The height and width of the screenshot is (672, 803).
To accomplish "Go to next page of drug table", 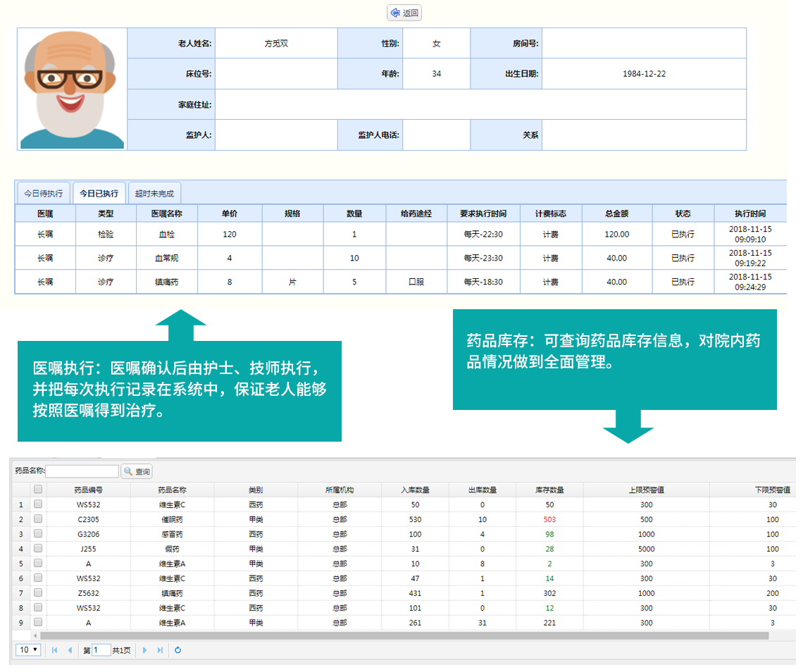I will click(145, 650).
